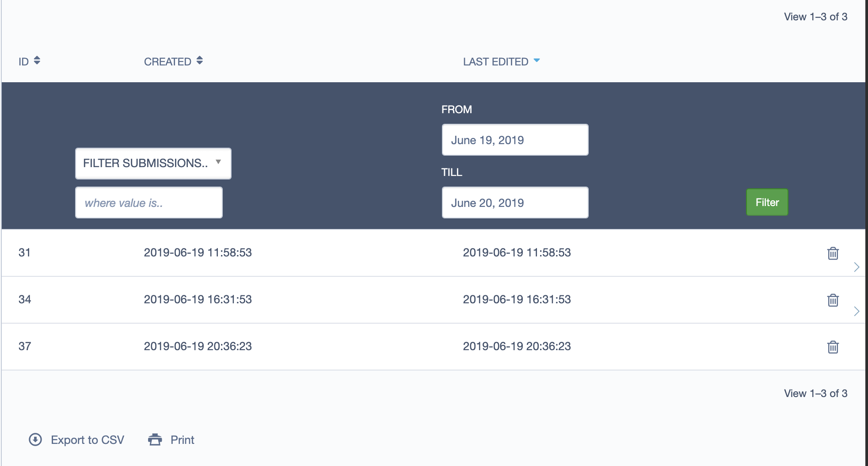Toggle sorting on the CREATED column
This screenshot has height=466, width=868.
[167, 61]
